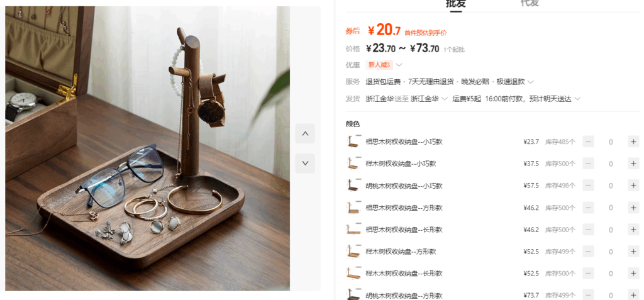Increase quantity for 相思木树杈收纳盘--长形款
644x300 pixels.
pos(633,230)
